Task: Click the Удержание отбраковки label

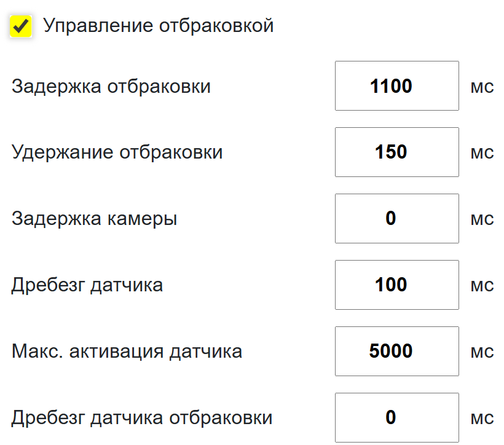Action: coord(117,152)
